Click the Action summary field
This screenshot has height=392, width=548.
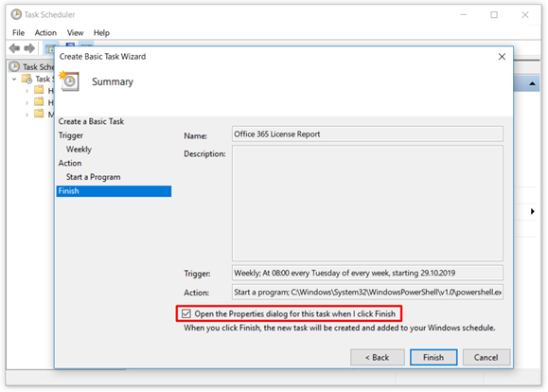pos(367,292)
